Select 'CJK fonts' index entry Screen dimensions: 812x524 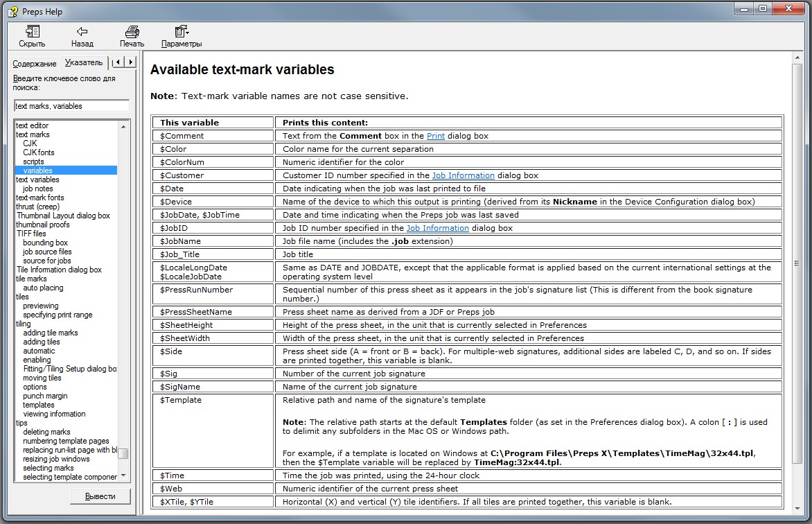[x=38, y=152]
